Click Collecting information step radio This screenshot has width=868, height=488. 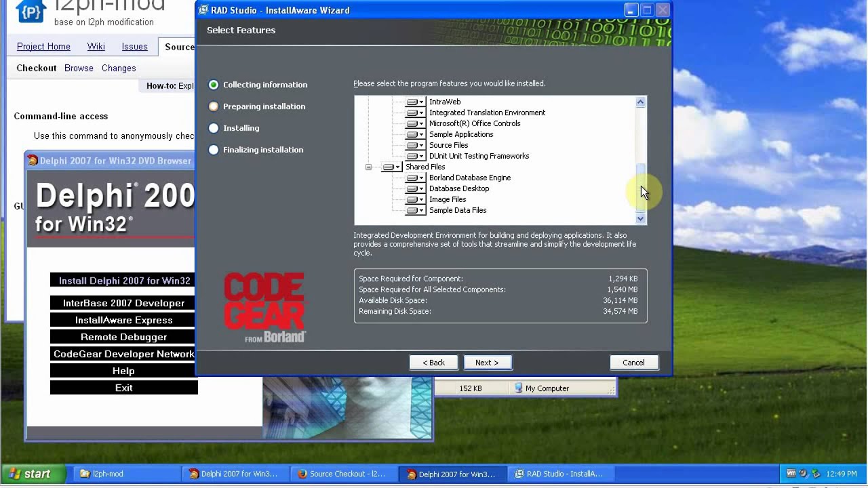pyautogui.click(x=214, y=85)
